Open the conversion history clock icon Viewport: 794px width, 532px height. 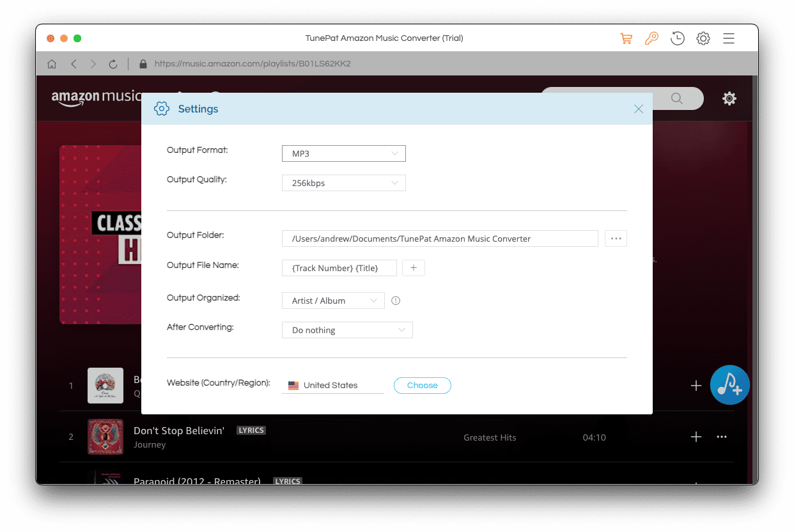tap(678, 38)
